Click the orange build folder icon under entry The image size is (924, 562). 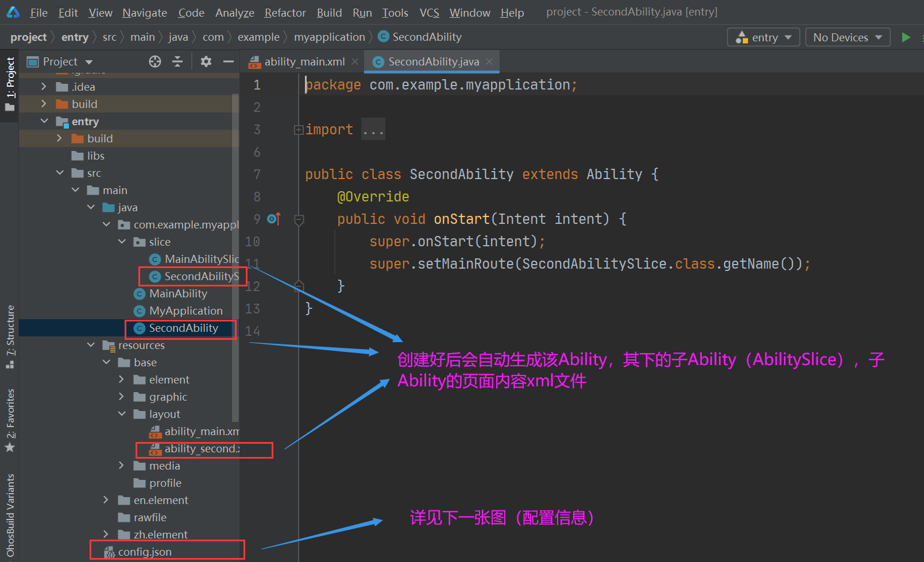coord(78,138)
